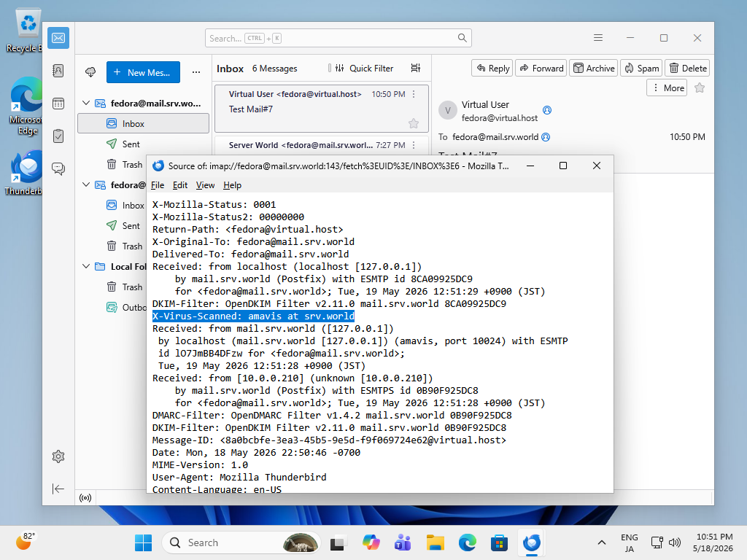Click the DMARC-Filter header line
The height and width of the screenshot is (560, 747).
click(x=332, y=415)
